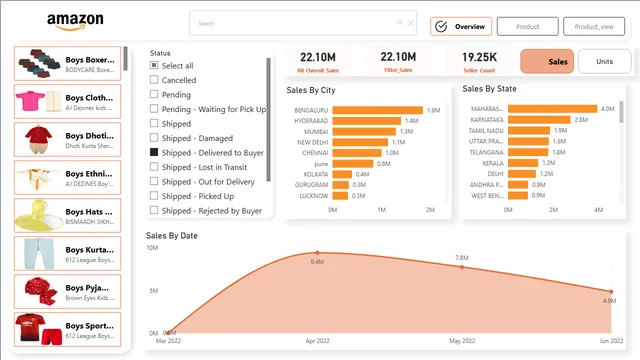
Task: Check Shipped - Lost in Transit checkbox
Action: click(x=154, y=167)
